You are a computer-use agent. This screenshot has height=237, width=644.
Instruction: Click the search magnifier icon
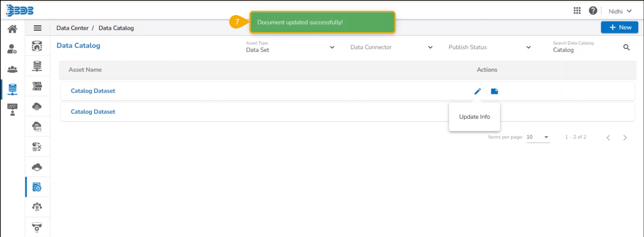627,47
